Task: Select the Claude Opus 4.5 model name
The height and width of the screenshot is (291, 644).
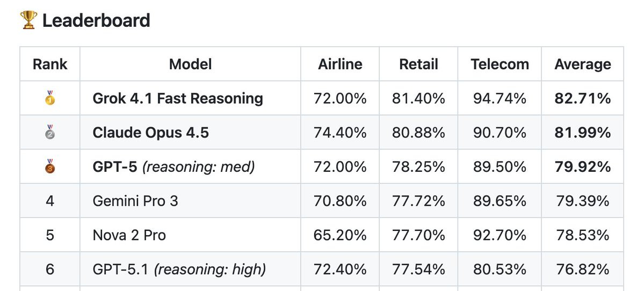Action: pyautogui.click(x=151, y=133)
